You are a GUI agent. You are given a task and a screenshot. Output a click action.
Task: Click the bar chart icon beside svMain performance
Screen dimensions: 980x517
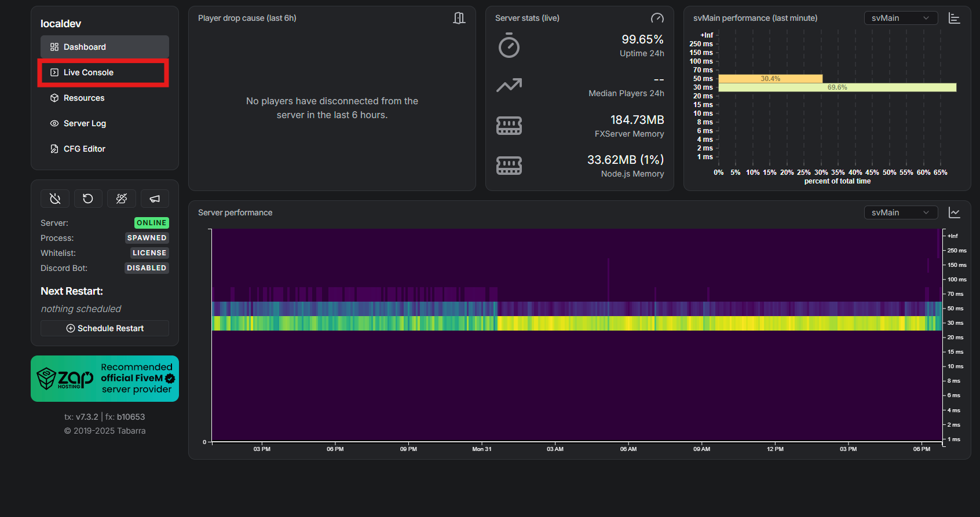[955, 18]
